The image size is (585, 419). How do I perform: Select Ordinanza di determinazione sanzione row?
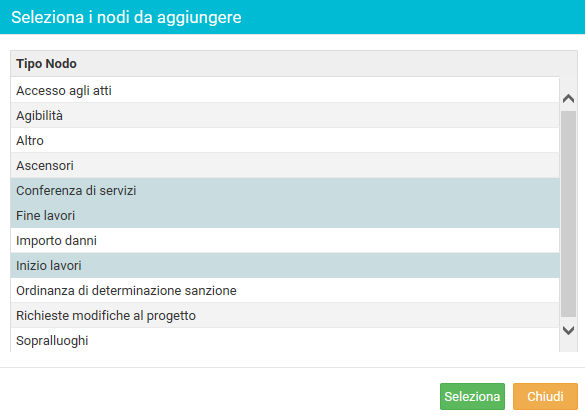285,290
